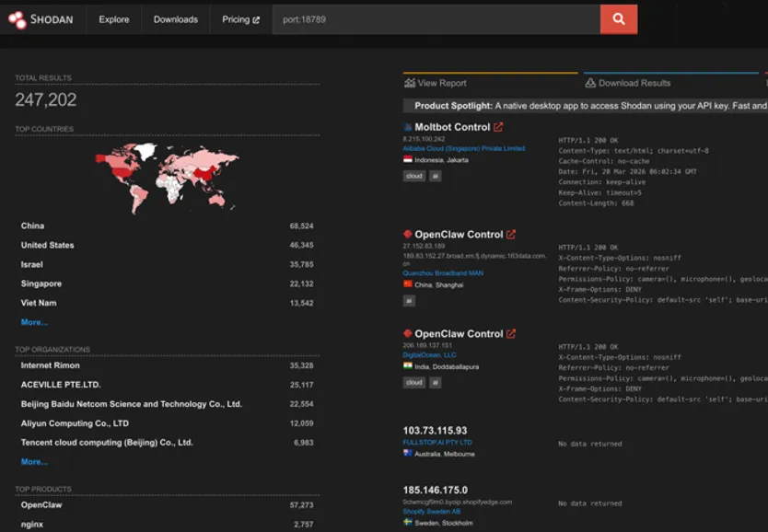Click the View Report chart icon
Viewport: 768px width, 532px height.
[x=410, y=83]
